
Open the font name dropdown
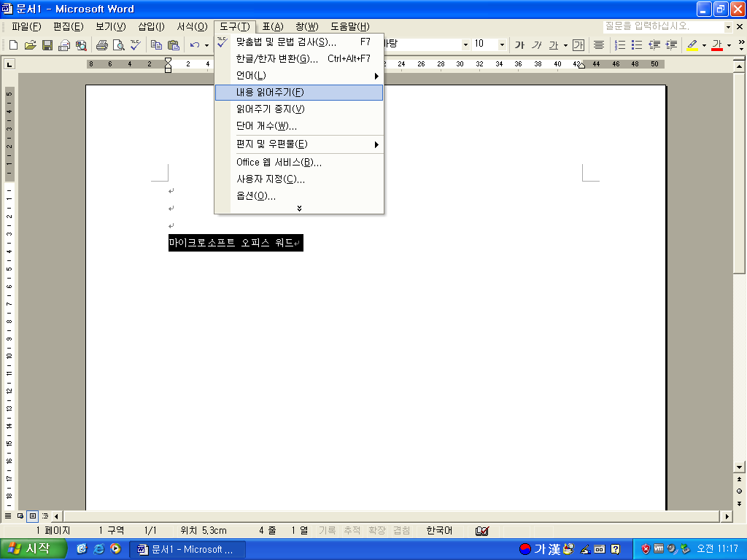465,44
